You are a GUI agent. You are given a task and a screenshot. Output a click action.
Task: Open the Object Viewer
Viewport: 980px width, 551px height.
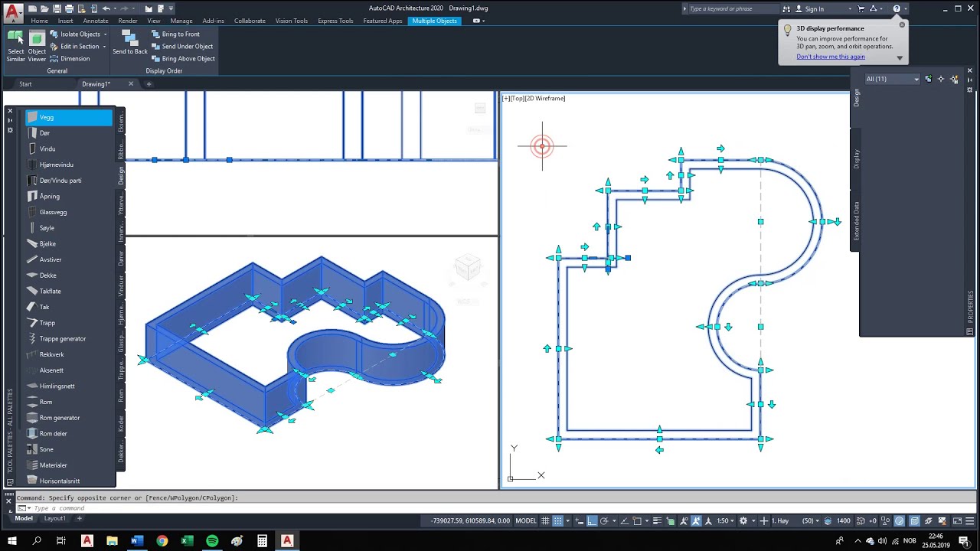tap(37, 47)
